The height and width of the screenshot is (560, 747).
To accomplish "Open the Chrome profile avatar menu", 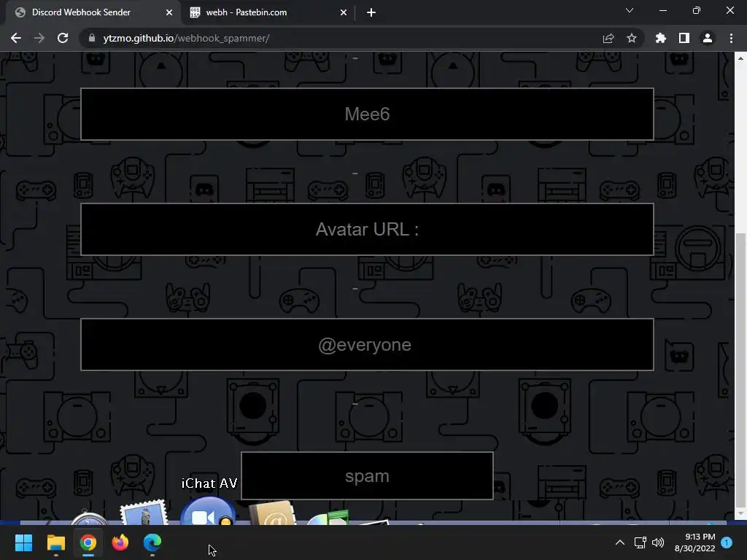I will pos(708,38).
